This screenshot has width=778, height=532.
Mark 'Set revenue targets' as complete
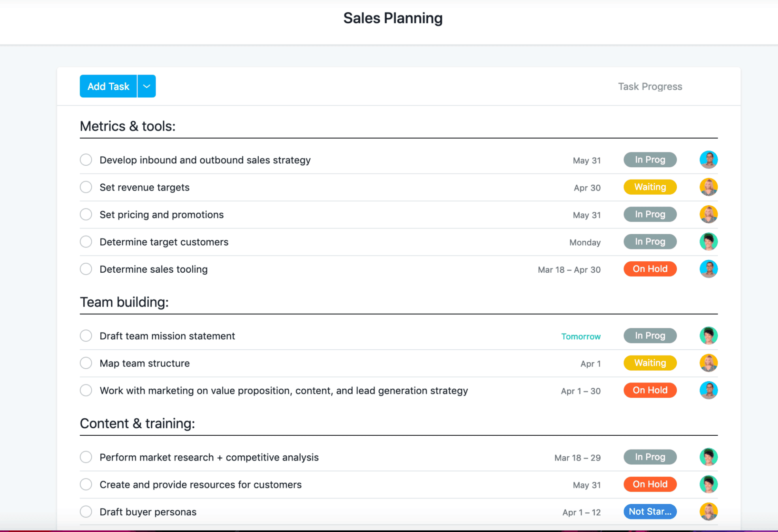pos(86,187)
